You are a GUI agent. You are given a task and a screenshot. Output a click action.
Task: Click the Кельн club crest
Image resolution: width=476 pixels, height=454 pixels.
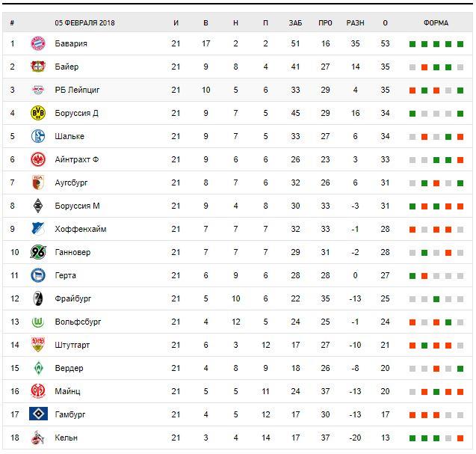(37, 438)
